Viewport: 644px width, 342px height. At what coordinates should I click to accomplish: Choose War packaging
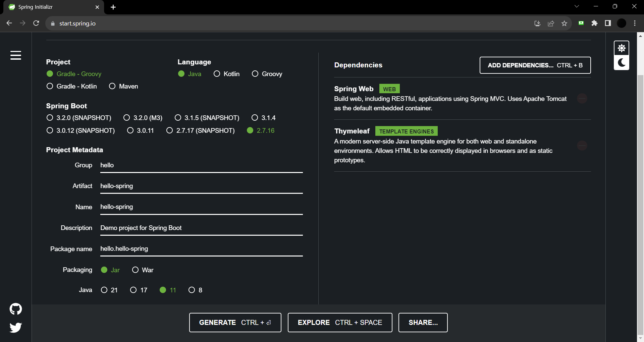(x=143, y=270)
